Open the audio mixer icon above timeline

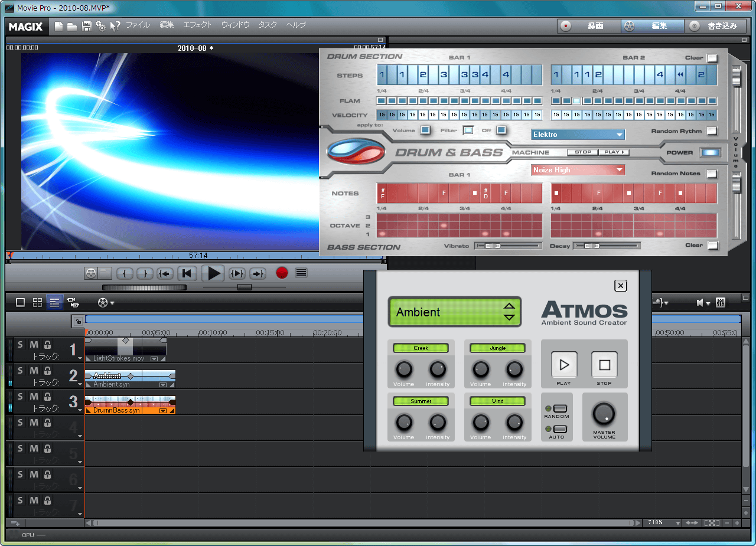coord(721,302)
